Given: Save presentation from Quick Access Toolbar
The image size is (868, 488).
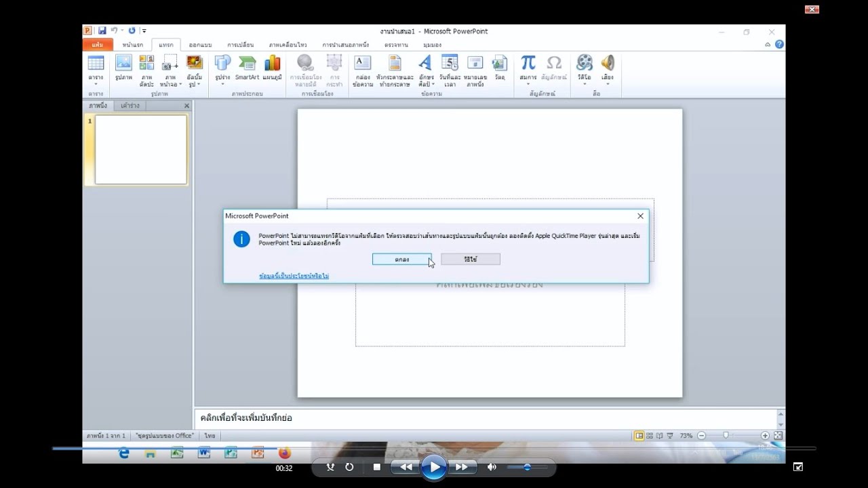Looking at the screenshot, I should pyautogui.click(x=102, y=30).
